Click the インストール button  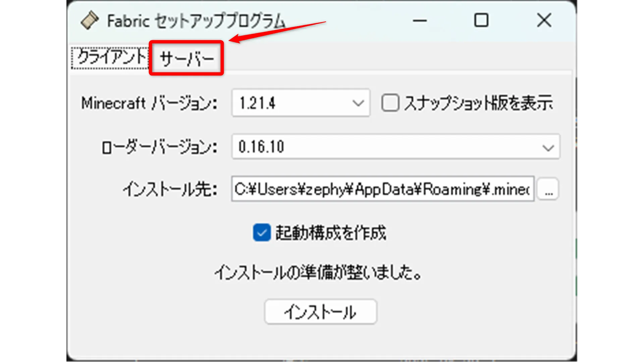point(321,312)
